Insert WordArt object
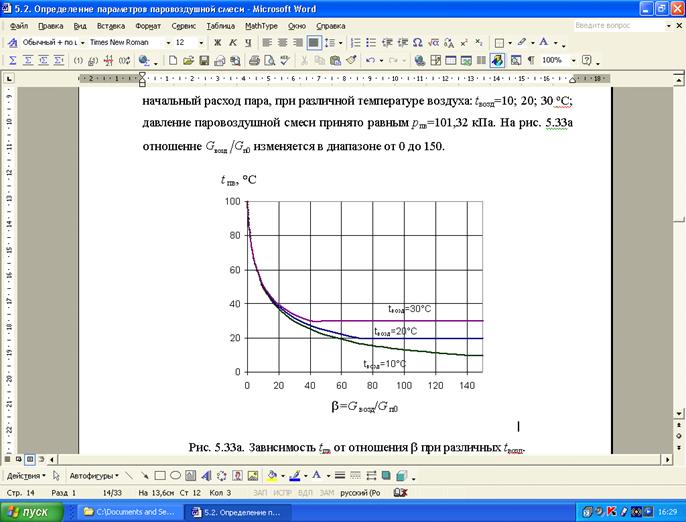Screen dimensions: 686x522 tap(206, 475)
